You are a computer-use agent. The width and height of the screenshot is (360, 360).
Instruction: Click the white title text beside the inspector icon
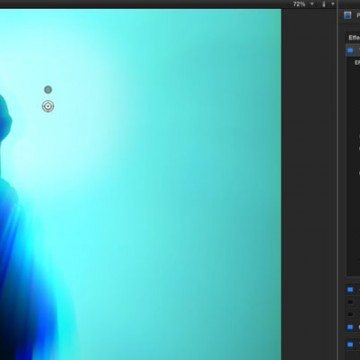click(358, 15)
